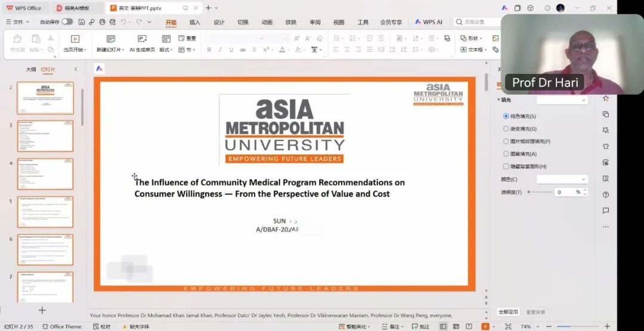Switch to the 插入 insert tab

[194, 22]
